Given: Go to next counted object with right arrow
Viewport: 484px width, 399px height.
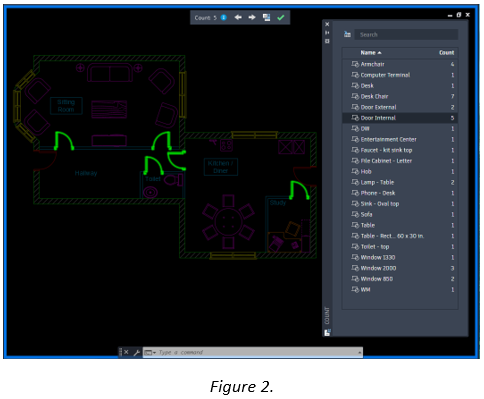Looking at the screenshot, I should [x=252, y=17].
